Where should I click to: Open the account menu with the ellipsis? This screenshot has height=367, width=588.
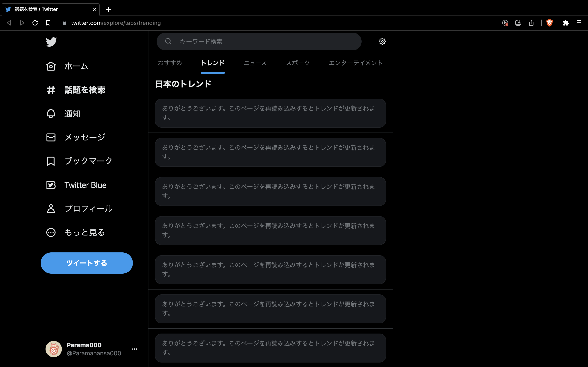(x=135, y=349)
